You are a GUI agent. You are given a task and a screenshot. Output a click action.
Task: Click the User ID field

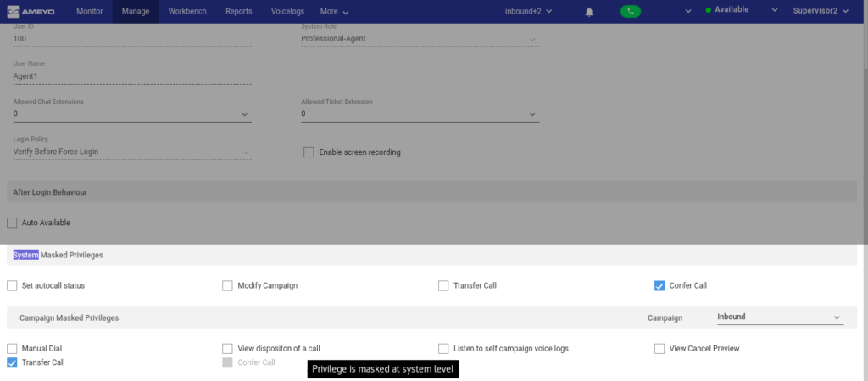coord(132,39)
